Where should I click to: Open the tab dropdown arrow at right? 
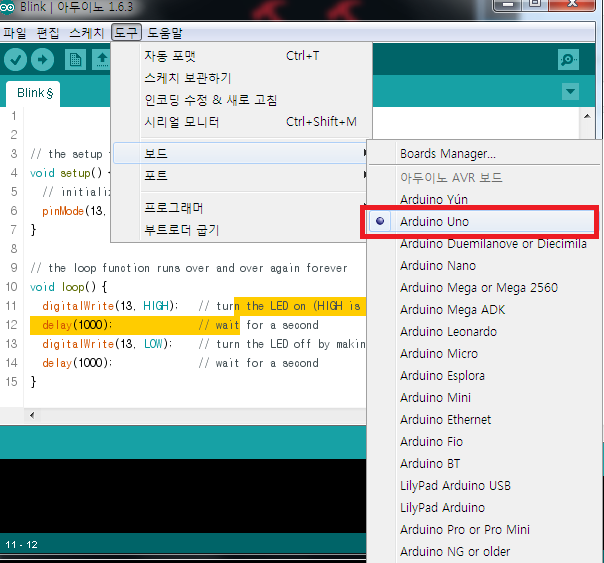tap(570, 92)
